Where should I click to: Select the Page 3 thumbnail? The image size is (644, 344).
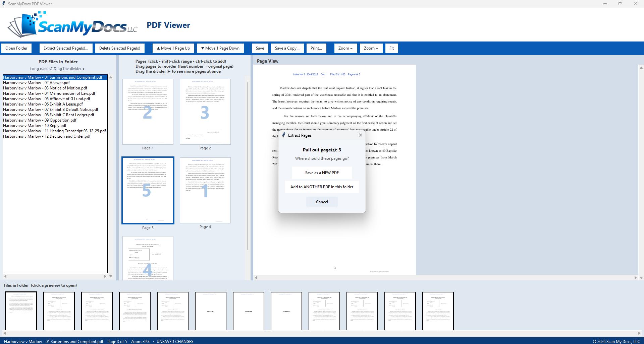click(x=148, y=191)
